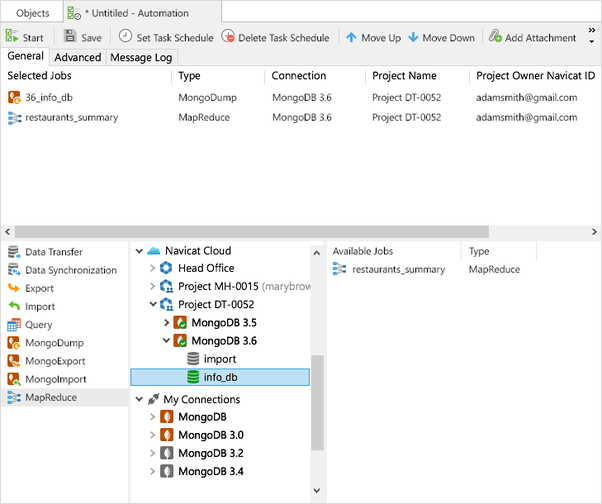Select the Untitled - Automation tab

(143, 13)
